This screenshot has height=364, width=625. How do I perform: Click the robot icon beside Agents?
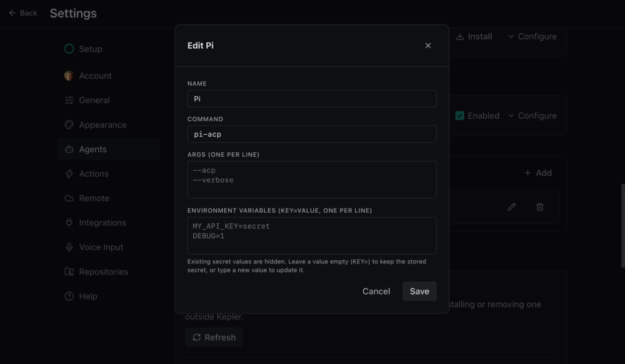point(69,149)
